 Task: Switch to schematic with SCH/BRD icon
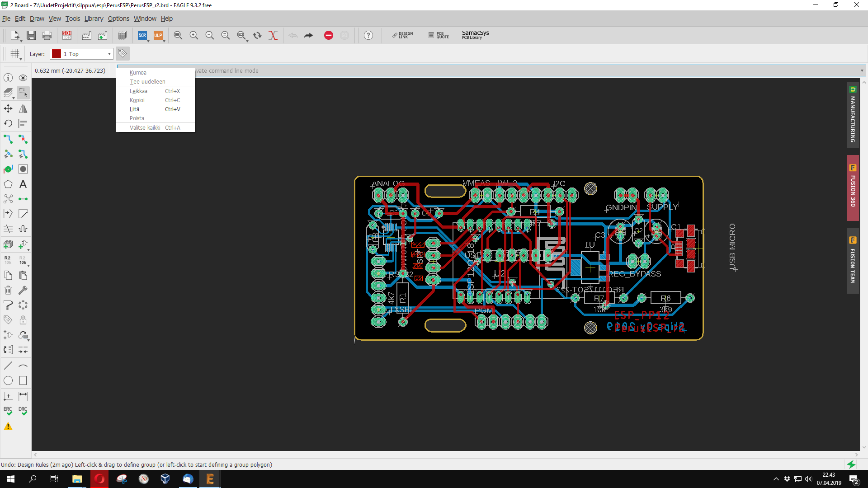pos(67,35)
